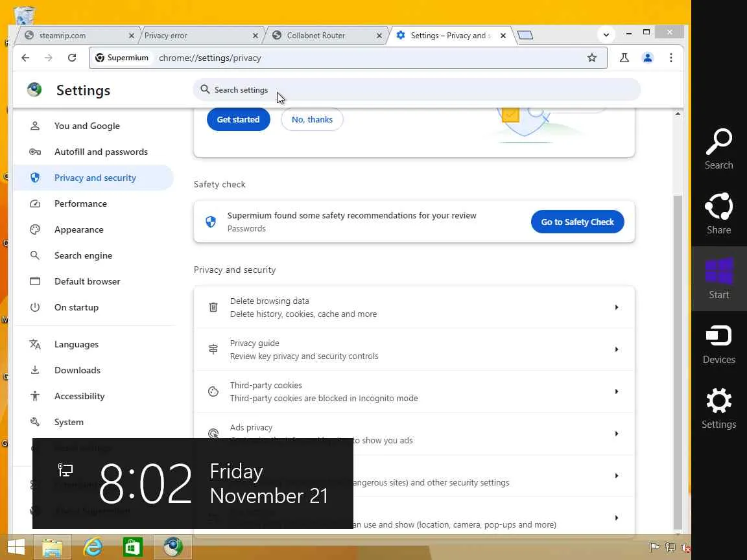Viewport: 747px width, 560px height.
Task: Open Autofill and passwords section
Action: (x=93, y=152)
